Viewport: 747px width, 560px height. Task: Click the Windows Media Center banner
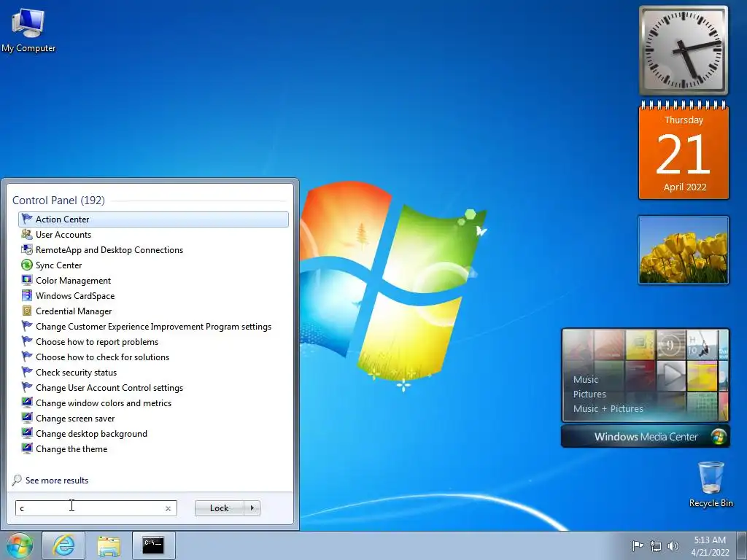[646, 437]
